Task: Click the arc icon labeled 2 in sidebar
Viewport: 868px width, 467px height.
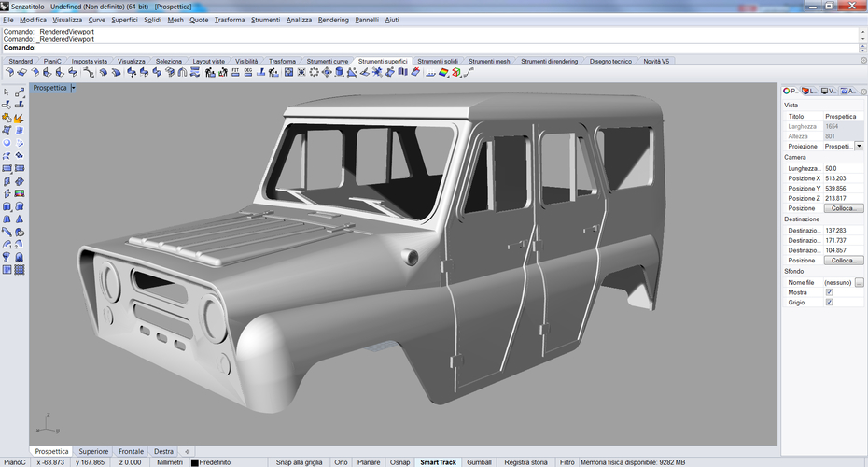Action: tap(20, 245)
